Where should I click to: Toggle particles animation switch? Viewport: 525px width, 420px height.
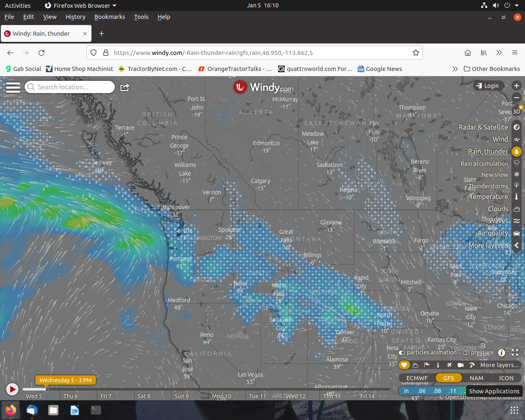click(402, 353)
